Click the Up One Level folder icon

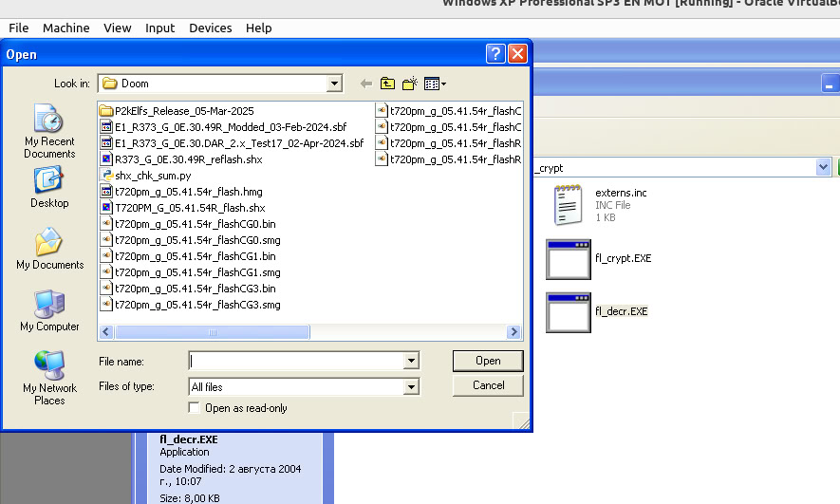[387, 84]
